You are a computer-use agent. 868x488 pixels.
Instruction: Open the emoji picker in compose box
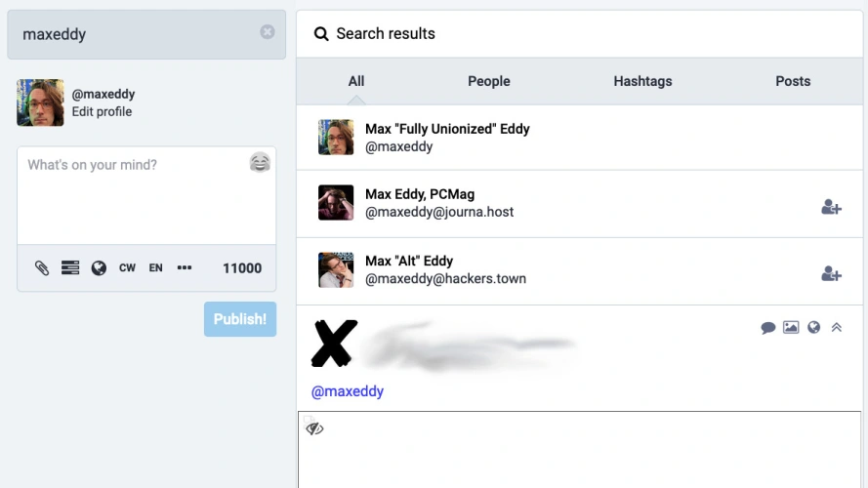[259, 163]
